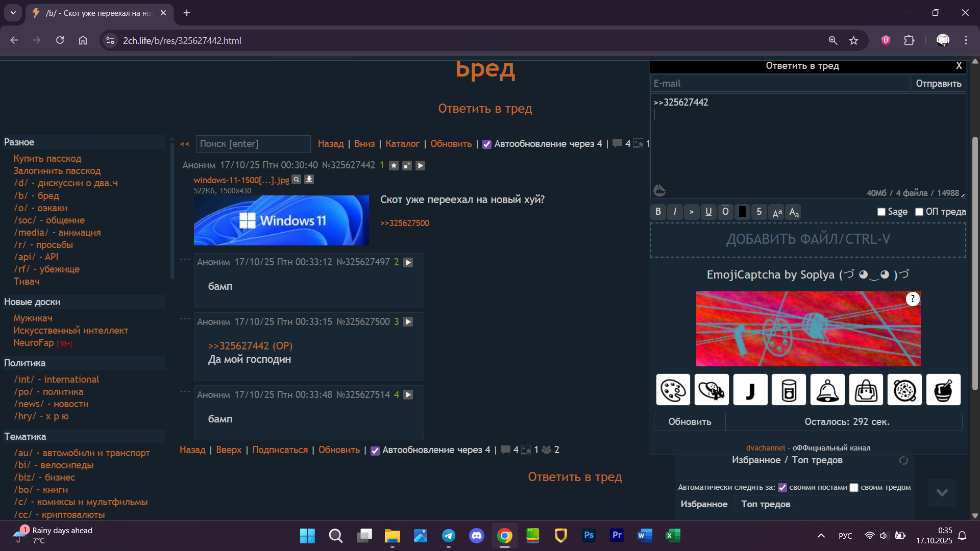The width and height of the screenshot is (980, 551).
Task: Open the /po/ - политика board link
Action: pos(48,392)
